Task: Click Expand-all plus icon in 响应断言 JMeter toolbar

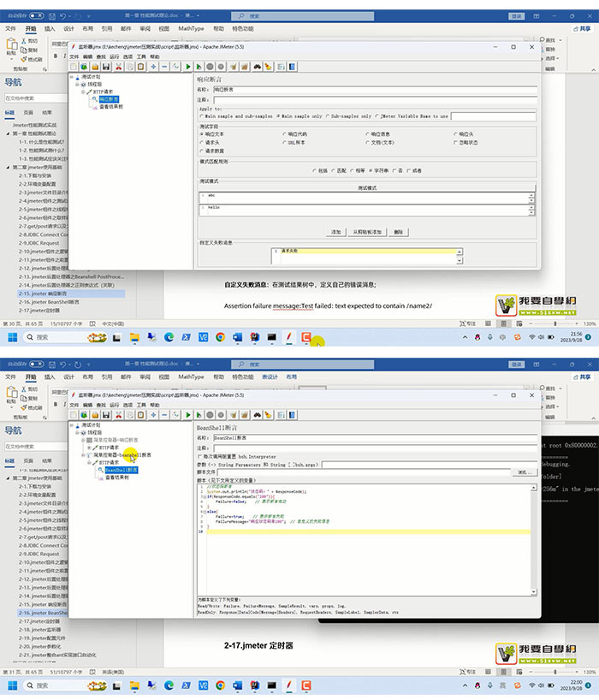Action: coord(153,67)
